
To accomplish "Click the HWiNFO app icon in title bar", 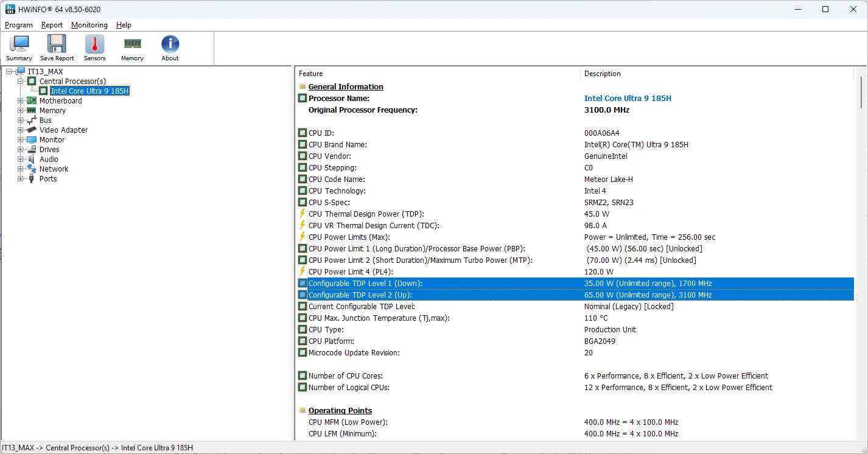I will click(x=10, y=9).
